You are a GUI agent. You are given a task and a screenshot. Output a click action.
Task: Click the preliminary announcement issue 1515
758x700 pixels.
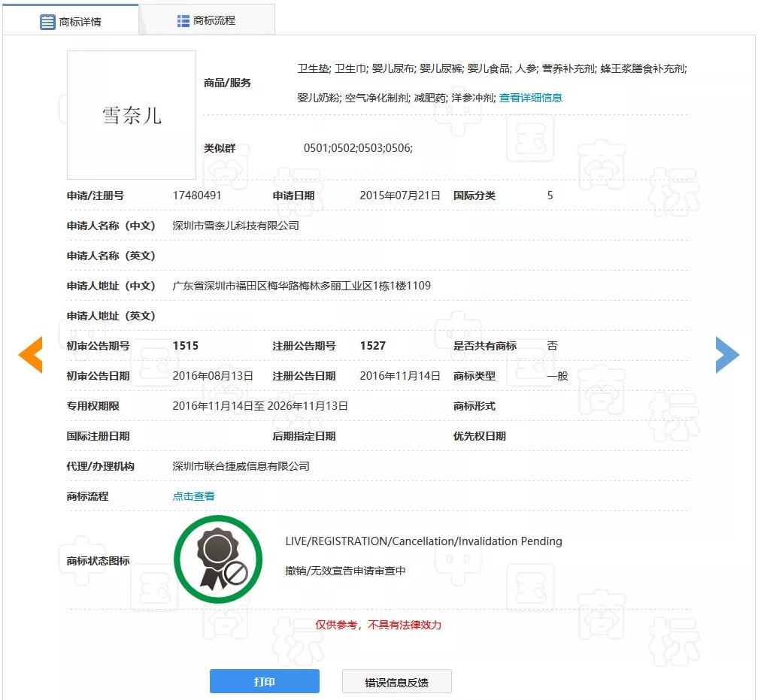(x=186, y=346)
